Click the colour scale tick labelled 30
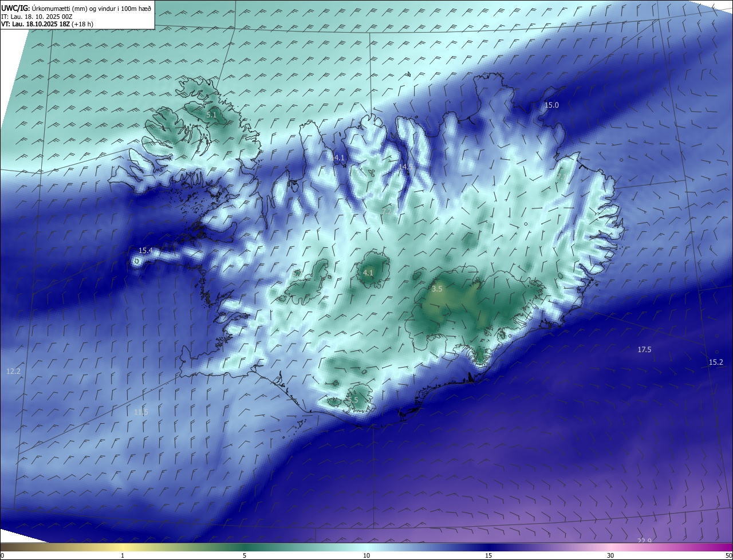This screenshot has height=560, width=733. point(610,555)
